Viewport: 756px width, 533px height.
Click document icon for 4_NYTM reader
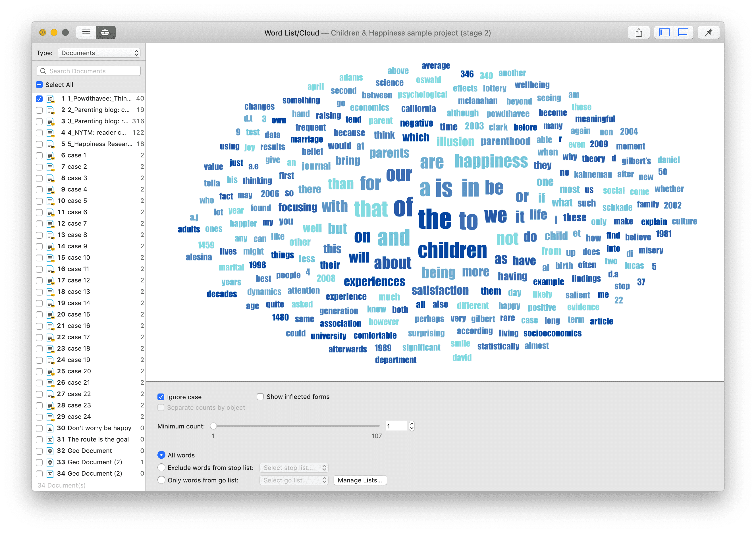50,133
